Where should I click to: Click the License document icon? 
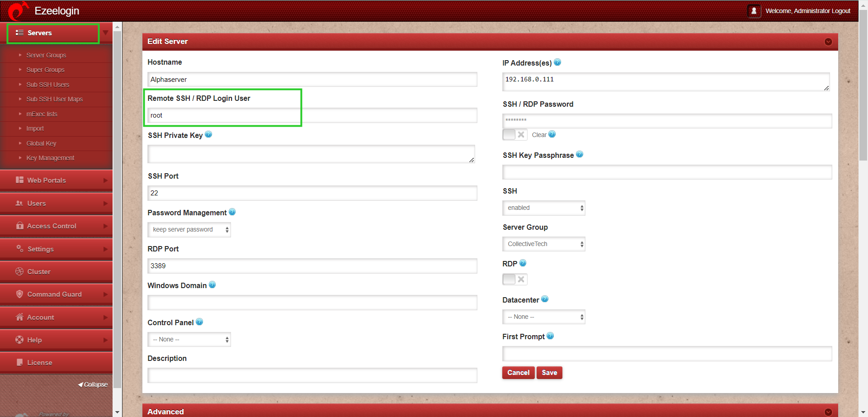click(x=19, y=362)
